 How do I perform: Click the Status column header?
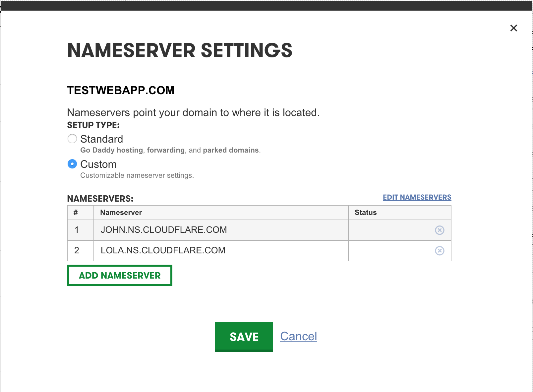(366, 213)
